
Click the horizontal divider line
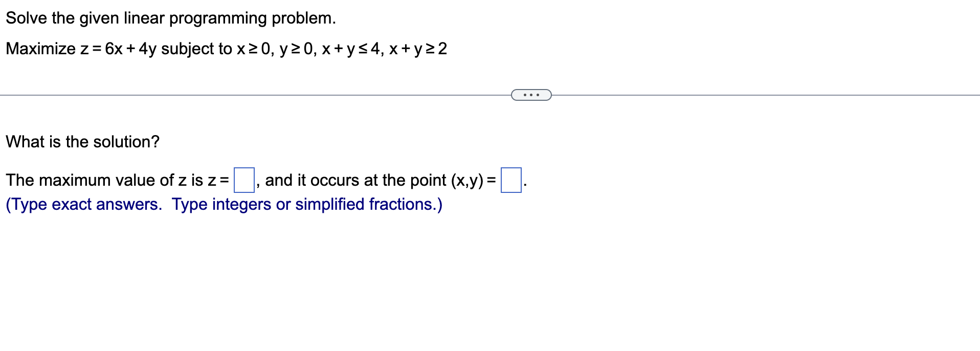pyautogui.click(x=205, y=94)
